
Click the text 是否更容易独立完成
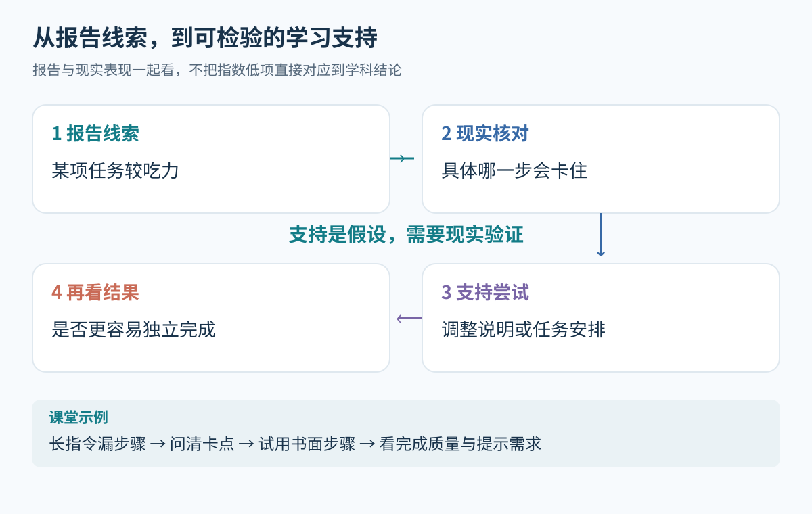[x=133, y=329]
